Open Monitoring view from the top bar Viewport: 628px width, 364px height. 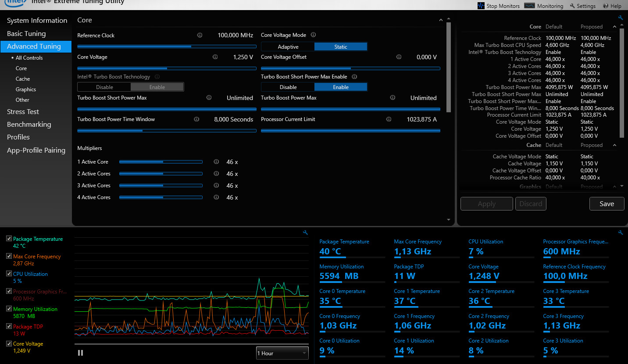544,6
